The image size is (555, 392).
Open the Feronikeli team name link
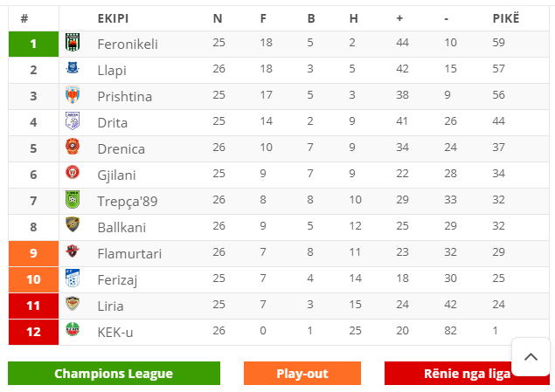(128, 45)
